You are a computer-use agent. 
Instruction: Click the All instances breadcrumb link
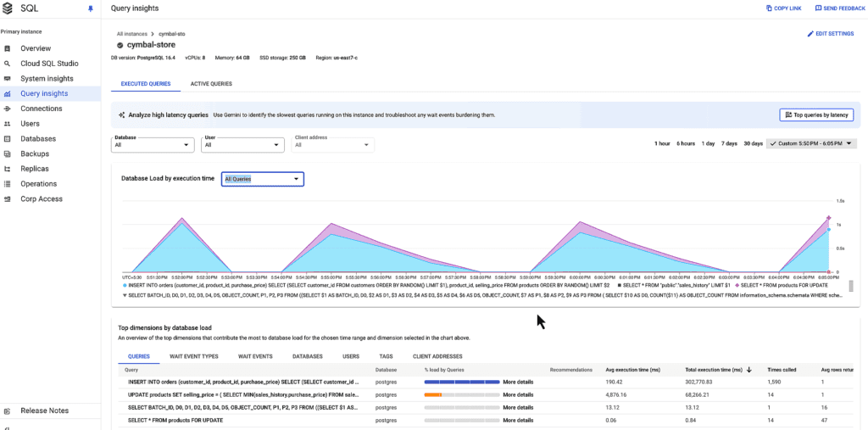(131, 34)
